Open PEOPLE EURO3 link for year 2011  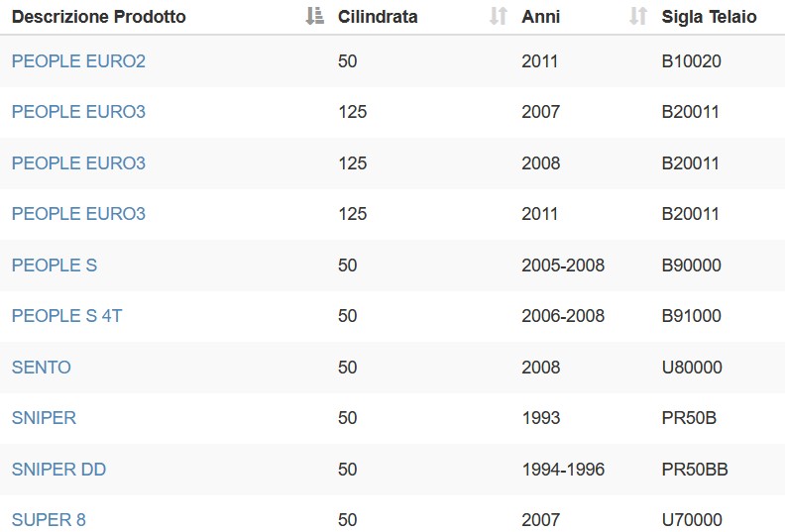coord(78,214)
